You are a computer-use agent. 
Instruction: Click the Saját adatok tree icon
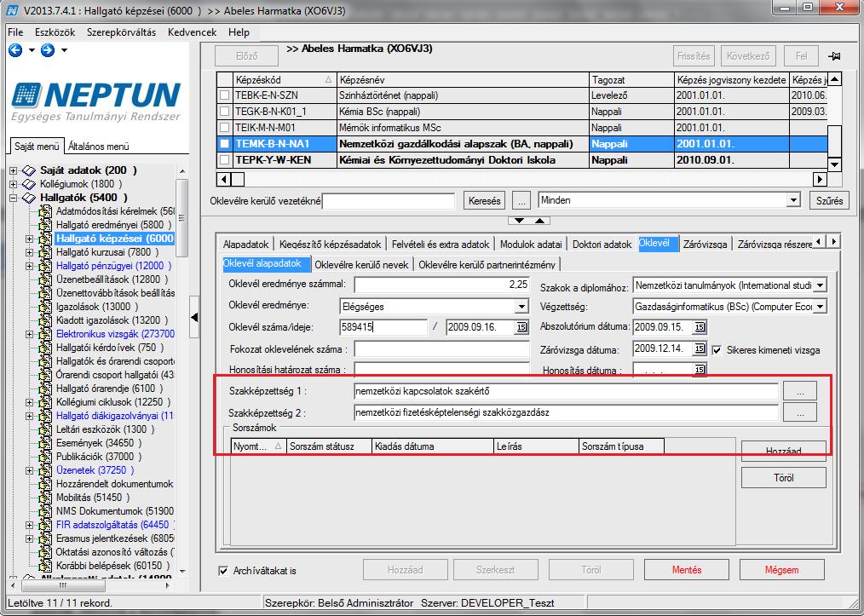tap(29, 170)
